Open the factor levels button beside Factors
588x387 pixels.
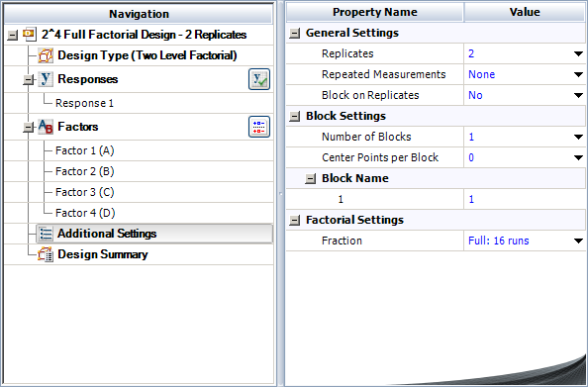pyautogui.click(x=259, y=127)
